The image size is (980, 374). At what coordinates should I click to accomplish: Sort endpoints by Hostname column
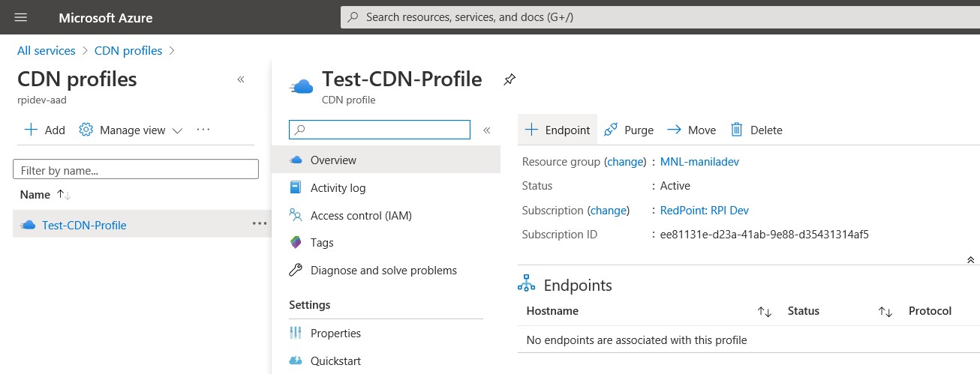click(765, 311)
